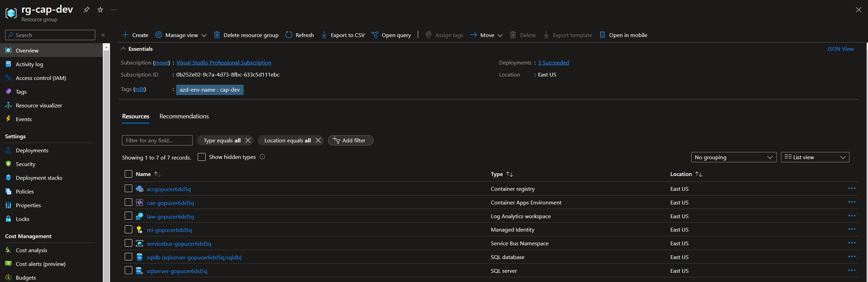Switch to the Recommendations tab

coord(184,116)
